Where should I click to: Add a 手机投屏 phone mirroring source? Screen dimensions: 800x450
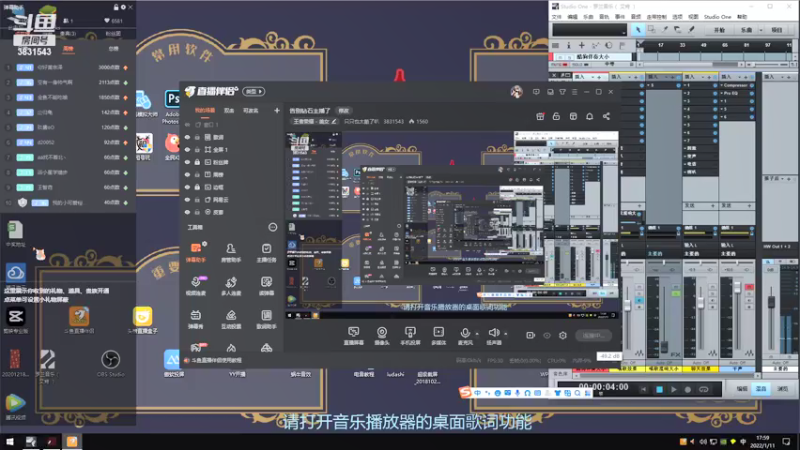pyautogui.click(x=410, y=336)
